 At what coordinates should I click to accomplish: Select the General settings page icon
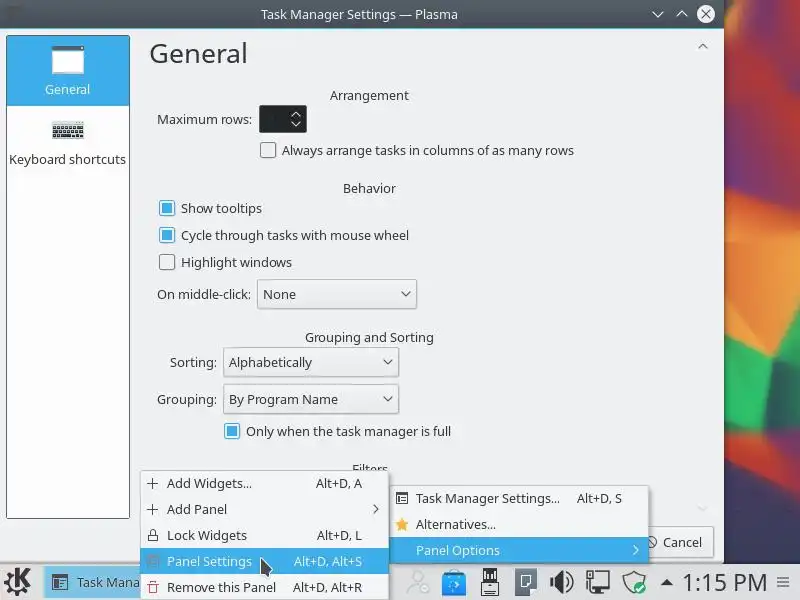[x=68, y=71]
